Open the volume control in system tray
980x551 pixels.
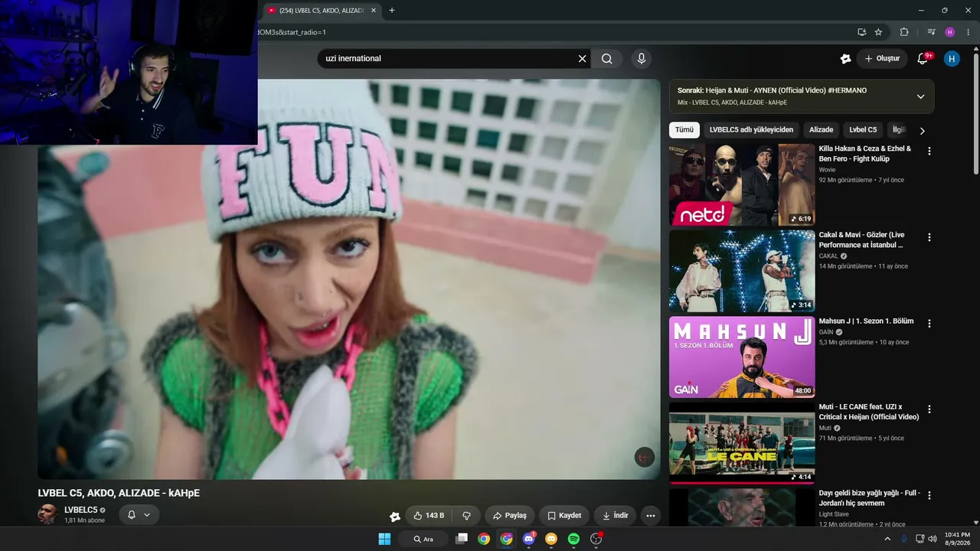tap(932, 539)
